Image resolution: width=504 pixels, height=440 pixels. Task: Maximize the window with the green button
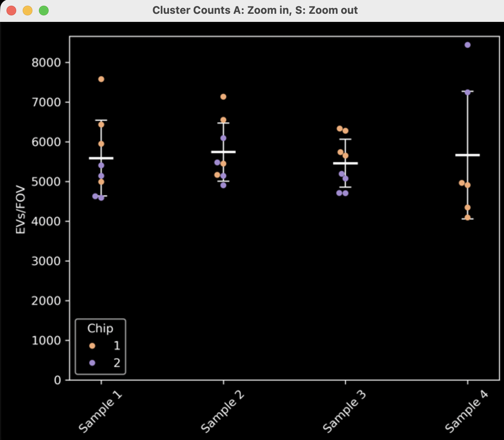44,11
